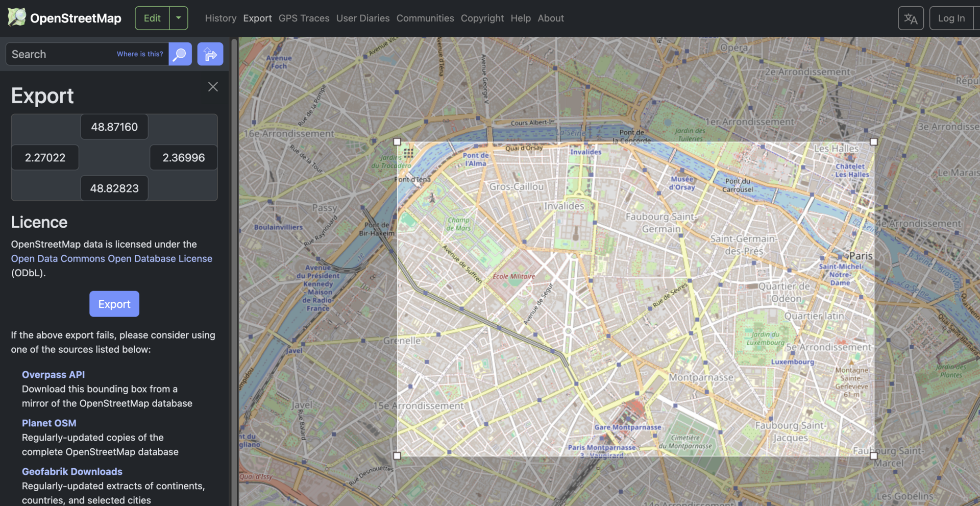Image resolution: width=980 pixels, height=506 pixels.
Task: Click the north latitude field 48.87160
Action: (x=114, y=127)
